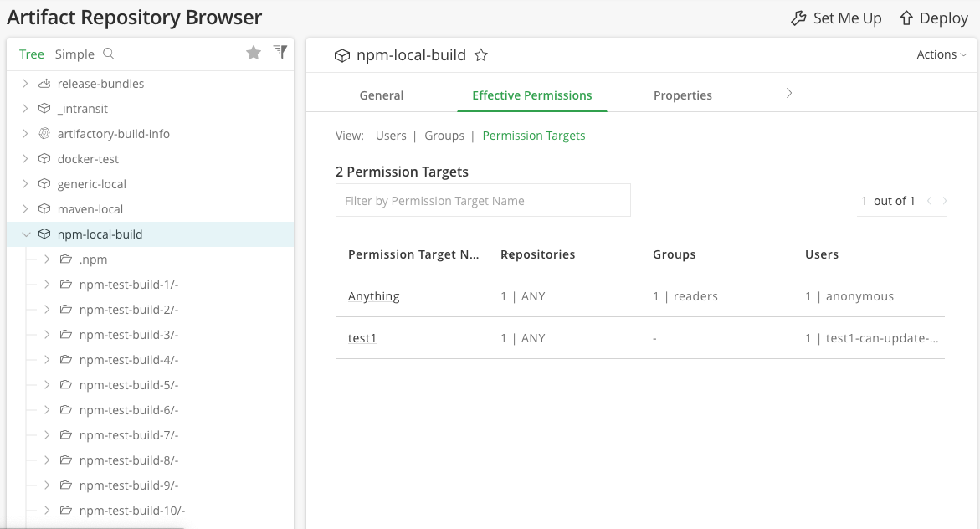Sort by the Repositories column header
This screenshot has height=529, width=980.
(537, 254)
